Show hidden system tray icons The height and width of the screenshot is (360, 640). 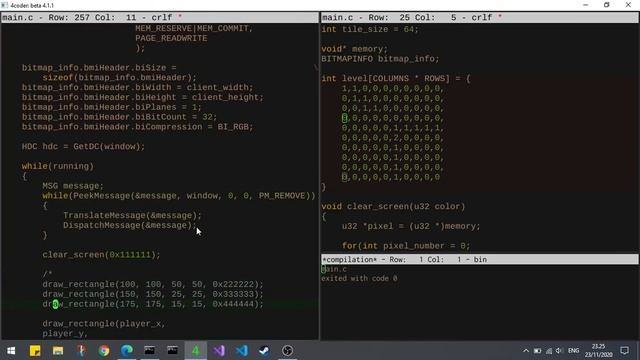[526, 351]
